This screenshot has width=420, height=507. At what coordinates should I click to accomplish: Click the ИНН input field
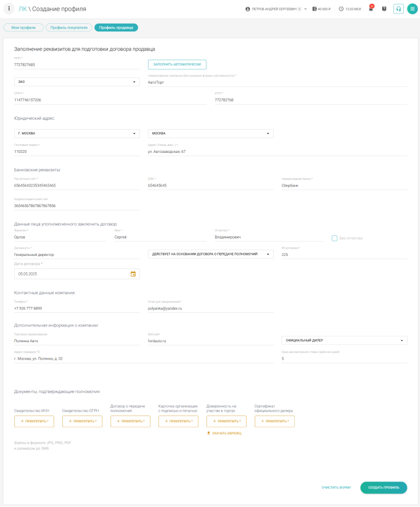[77, 65]
